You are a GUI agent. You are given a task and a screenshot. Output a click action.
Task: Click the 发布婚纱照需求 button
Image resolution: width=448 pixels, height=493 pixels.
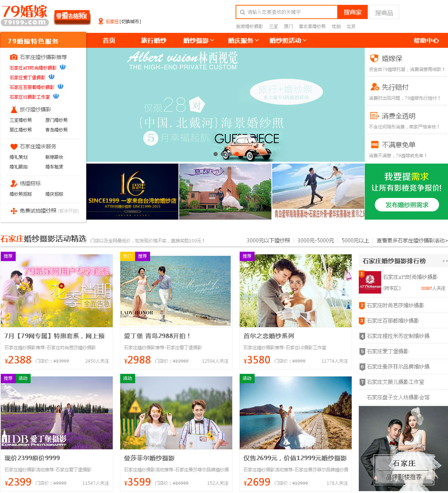[407, 205]
